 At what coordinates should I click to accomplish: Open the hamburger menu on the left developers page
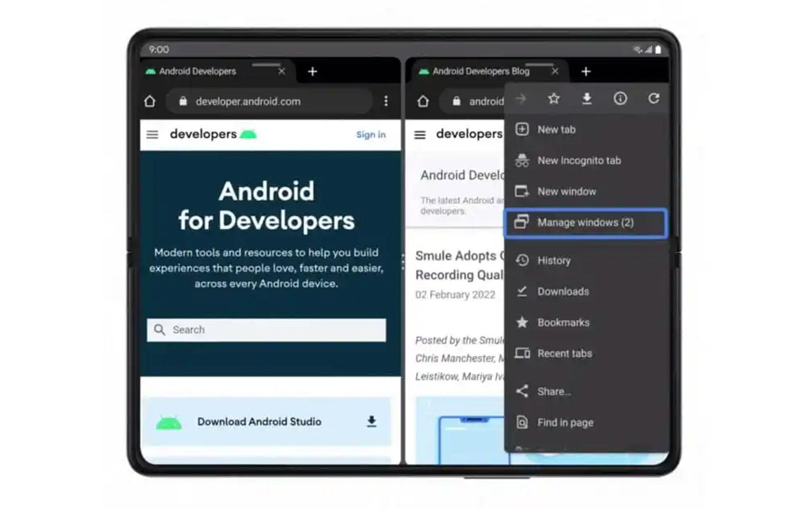[x=152, y=135]
